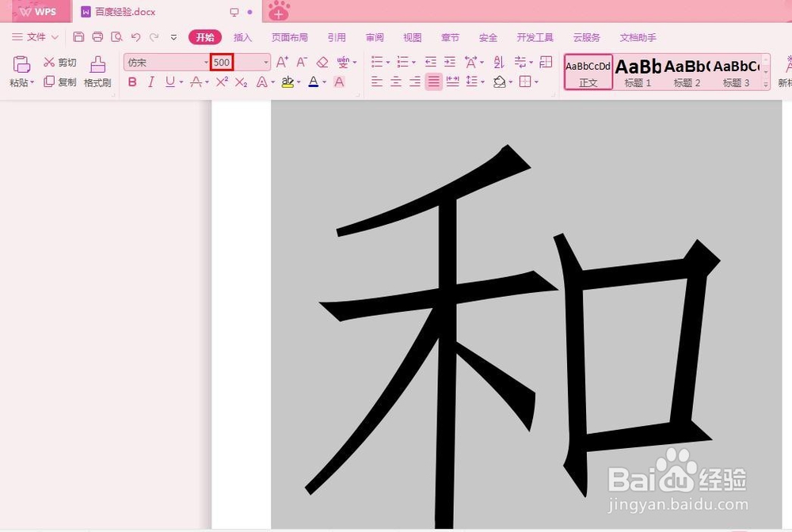Redo the last action
This screenshot has height=532, width=792.
pyautogui.click(x=154, y=37)
